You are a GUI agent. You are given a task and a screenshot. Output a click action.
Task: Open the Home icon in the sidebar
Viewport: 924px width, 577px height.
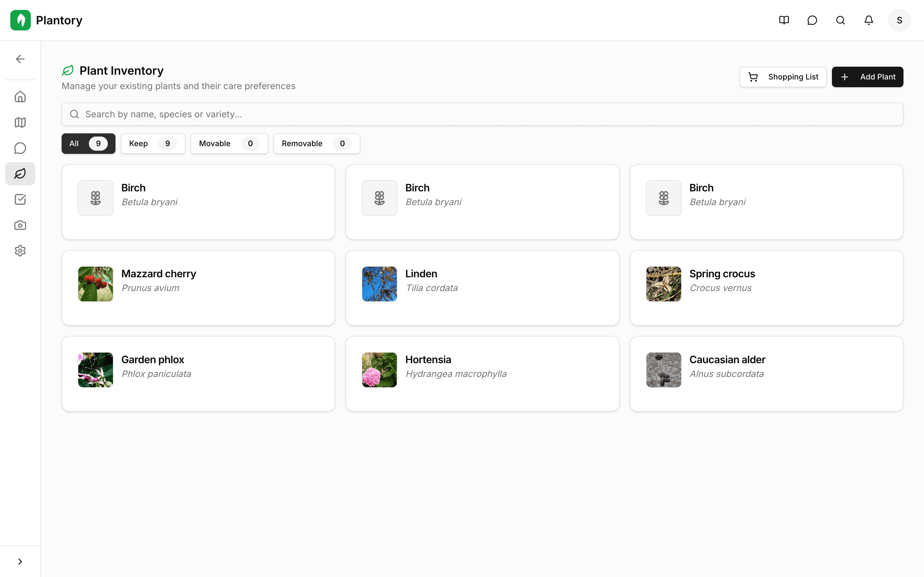pyautogui.click(x=20, y=96)
